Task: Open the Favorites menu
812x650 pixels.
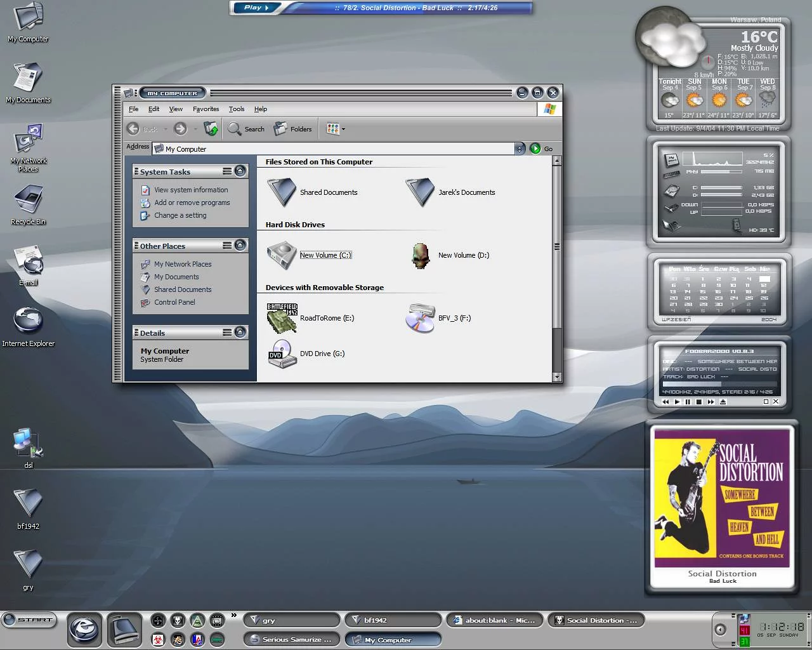Action: pyautogui.click(x=206, y=109)
